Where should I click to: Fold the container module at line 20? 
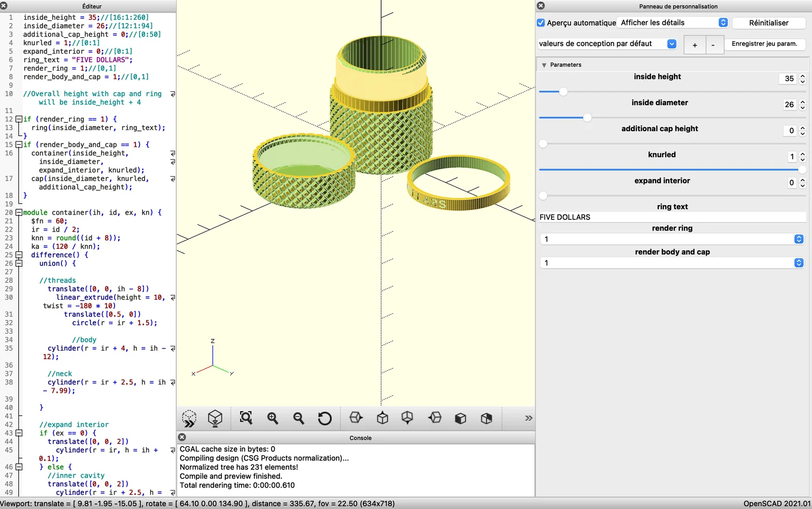19,212
